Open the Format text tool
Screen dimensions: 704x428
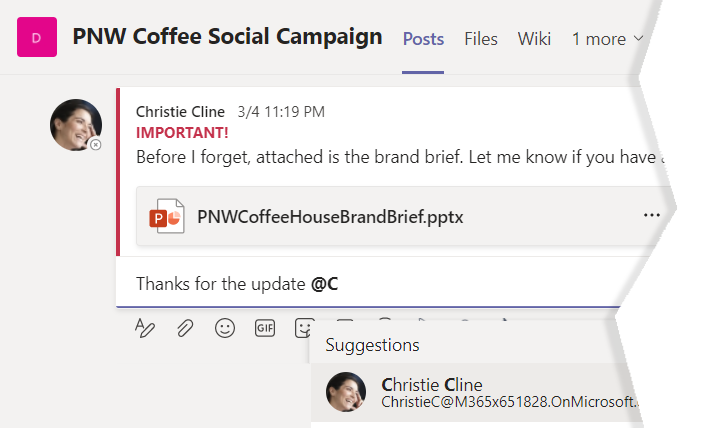tap(145, 328)
